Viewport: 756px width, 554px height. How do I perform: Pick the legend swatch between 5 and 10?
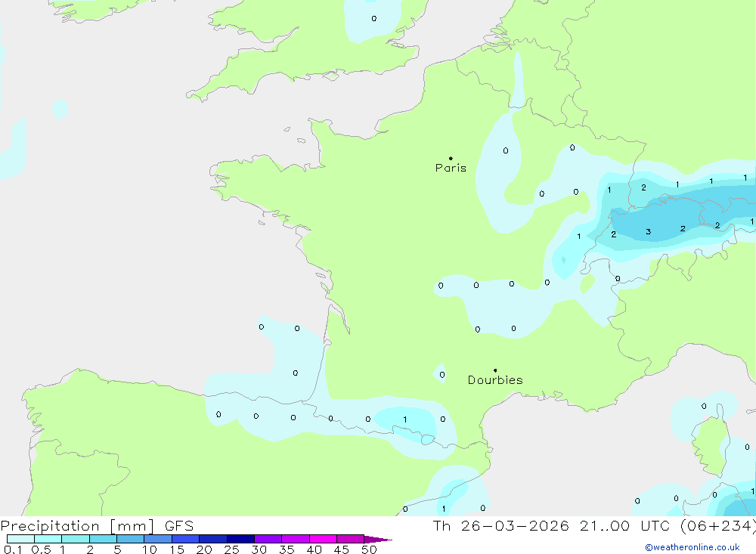pos(131,539)
